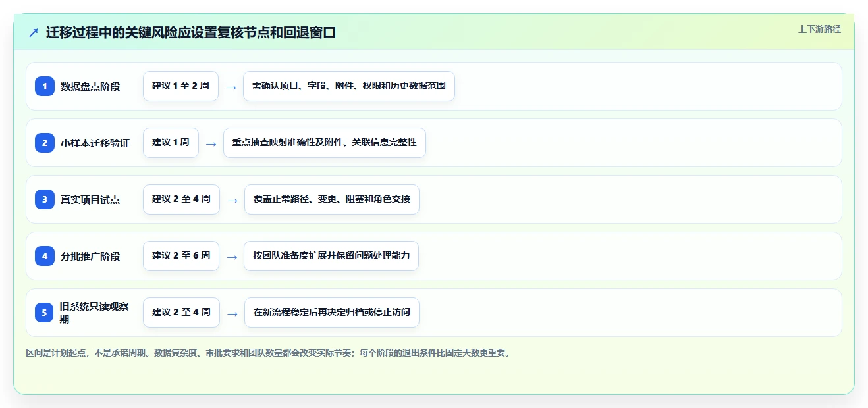Click the 在新流程稳定后再决定归档或停止访问 box
Image resolution: width=868 pixels, height=408 pixels.
coord(331,313)
